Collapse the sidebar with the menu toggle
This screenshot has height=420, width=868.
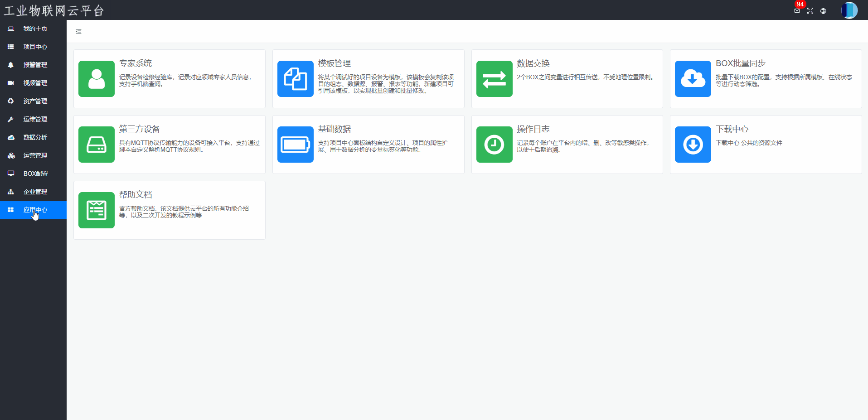[78, 32]
